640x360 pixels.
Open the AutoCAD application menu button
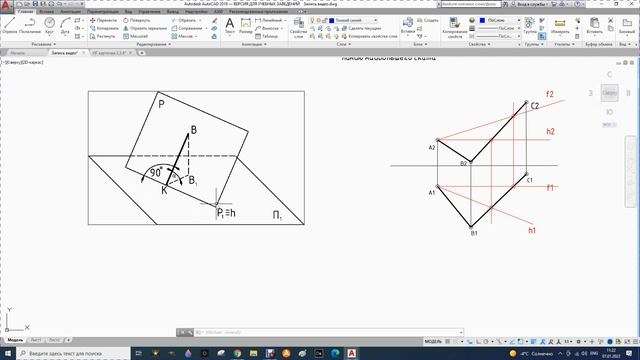click(6, 7)
